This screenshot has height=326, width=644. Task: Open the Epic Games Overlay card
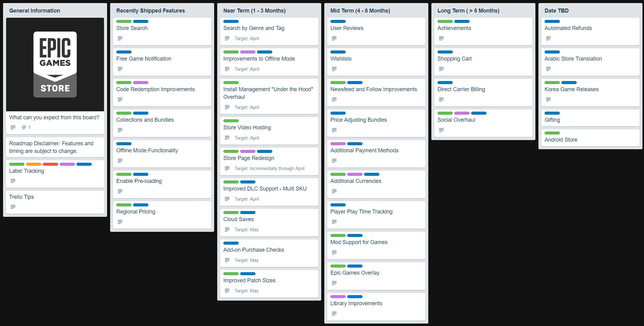coord(355,273)
